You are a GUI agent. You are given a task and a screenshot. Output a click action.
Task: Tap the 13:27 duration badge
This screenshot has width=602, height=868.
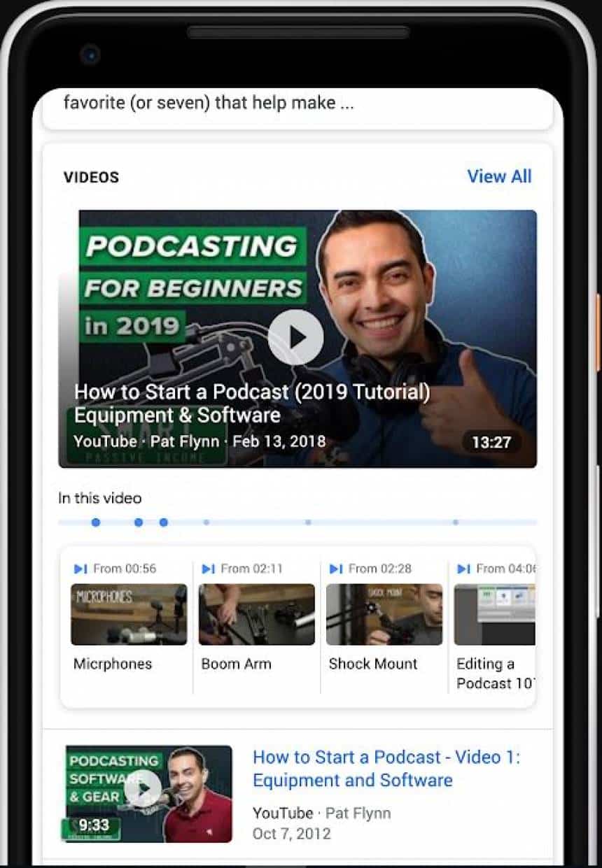pos(491,442)
